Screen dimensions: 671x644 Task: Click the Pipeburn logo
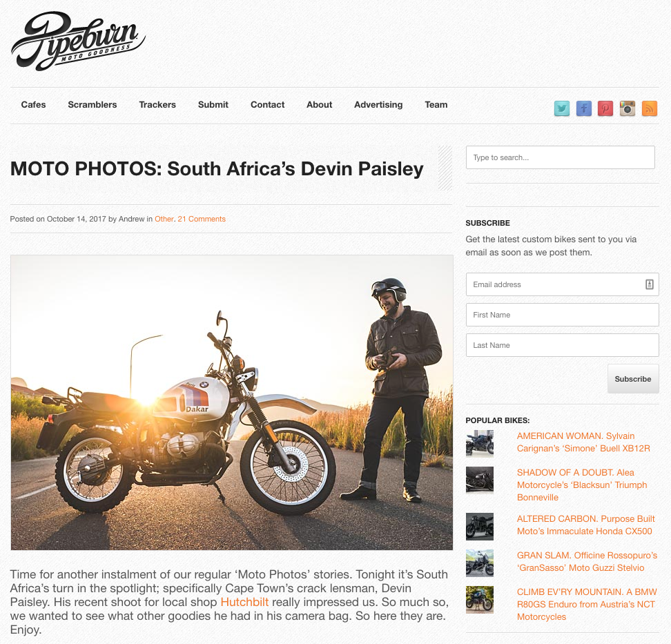pyautogui.click(x=78, y=41)
